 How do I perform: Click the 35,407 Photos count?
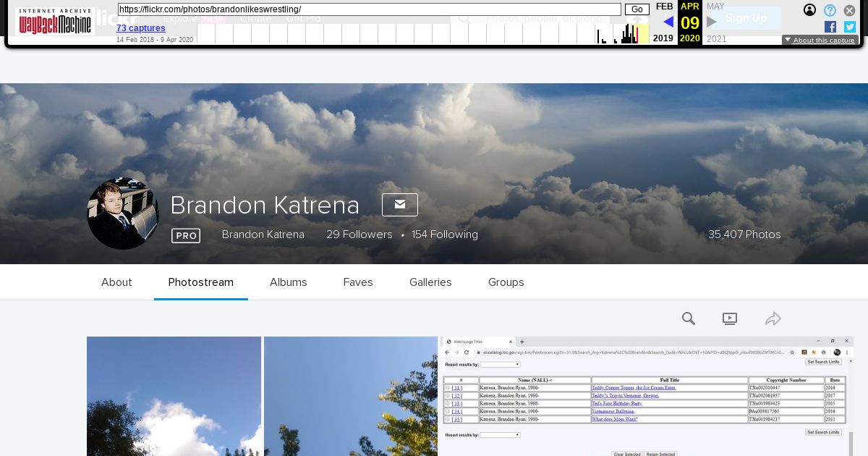(x=744, y=235)
